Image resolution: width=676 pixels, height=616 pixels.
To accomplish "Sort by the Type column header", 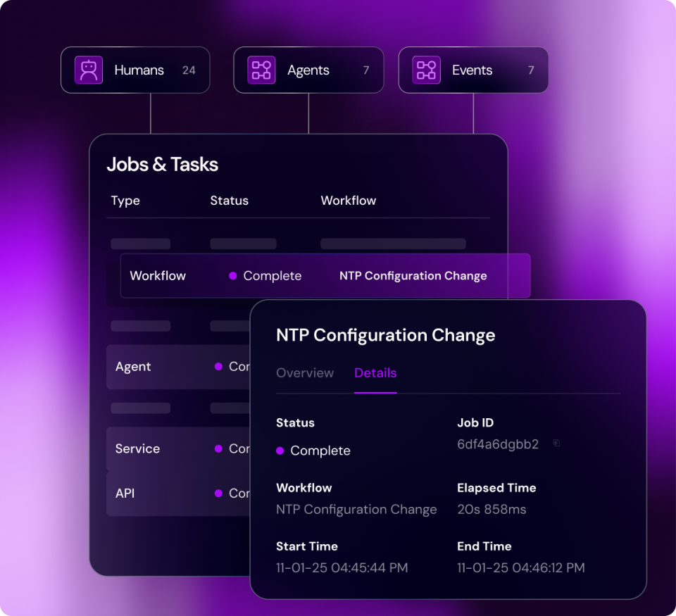I will [125, 201].
